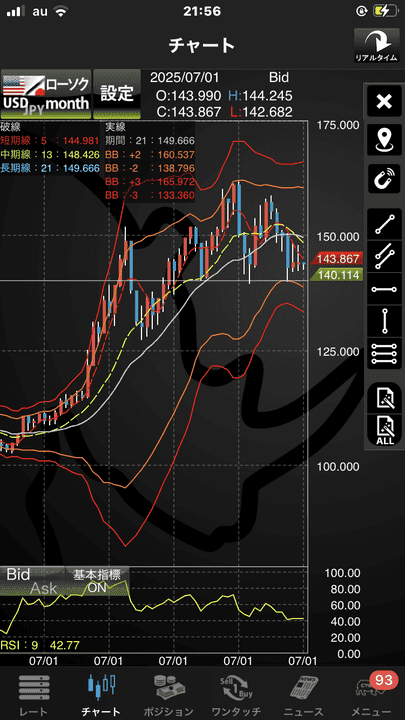Open the 設定 settings button

[117, 94]
